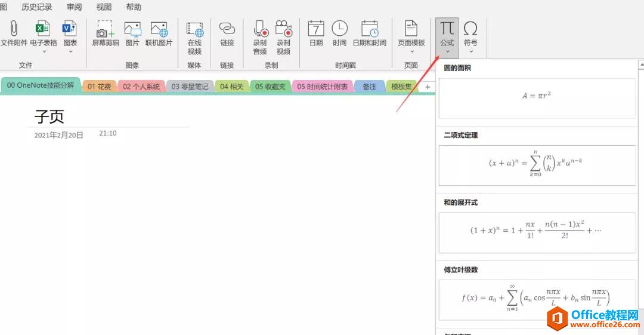Insert 联机图片 online picture
Screen dimensions: 644x335
[x=159, y=33]
